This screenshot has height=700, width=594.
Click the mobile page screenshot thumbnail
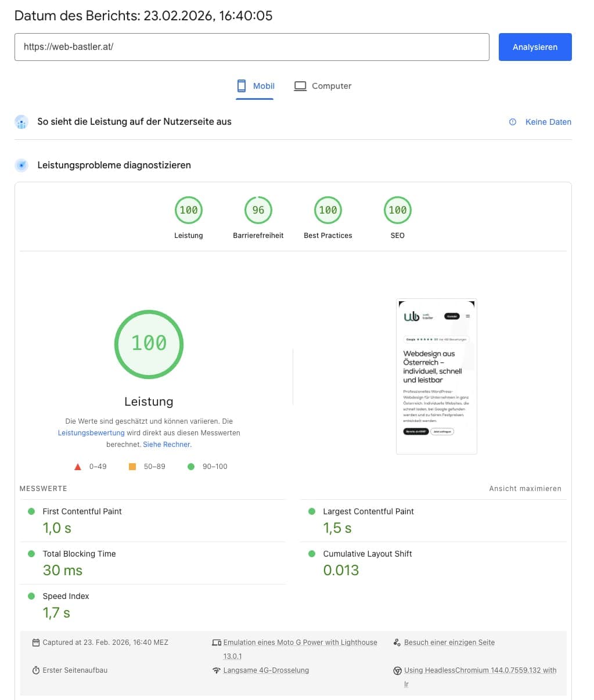[437, 376]
